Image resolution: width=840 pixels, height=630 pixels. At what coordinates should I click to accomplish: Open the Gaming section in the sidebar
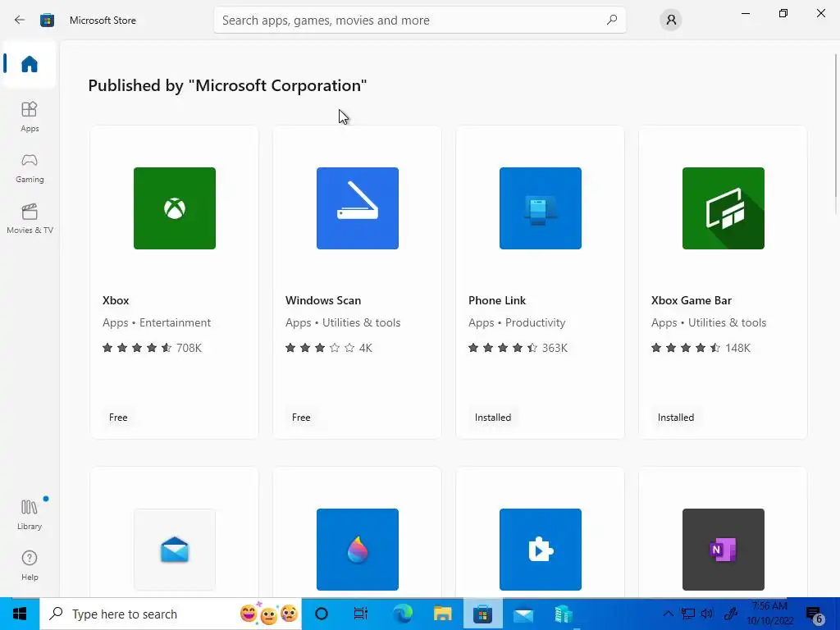30,167
